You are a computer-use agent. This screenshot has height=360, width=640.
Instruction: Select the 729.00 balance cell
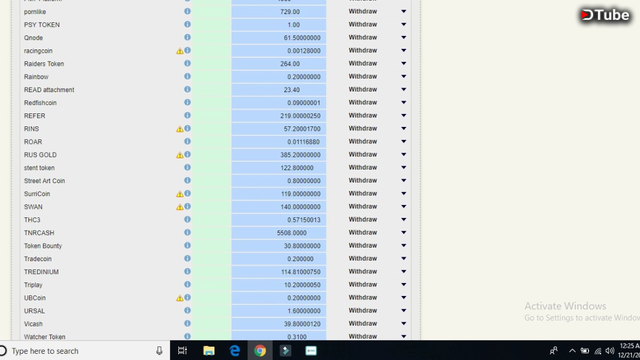[x=279, y=11]
